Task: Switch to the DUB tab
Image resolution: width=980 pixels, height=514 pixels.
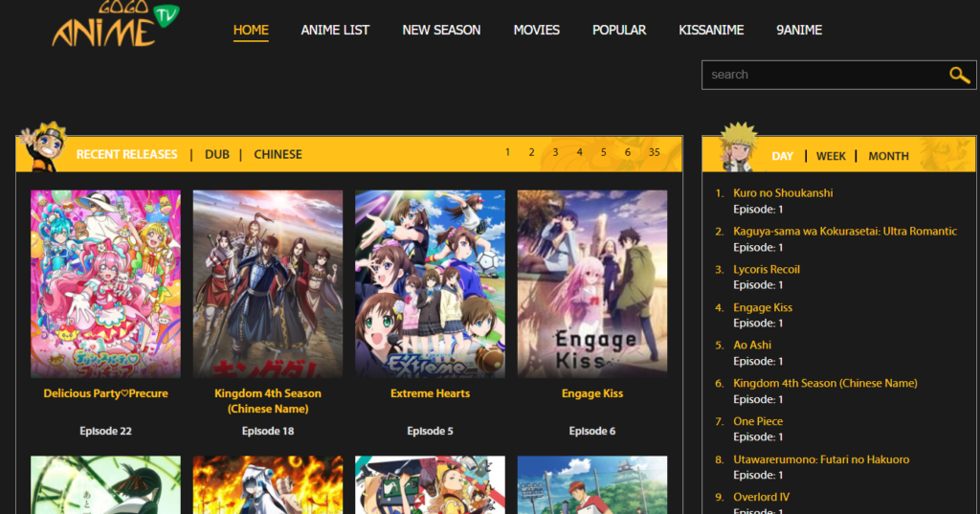Action: tap(217, 154)
